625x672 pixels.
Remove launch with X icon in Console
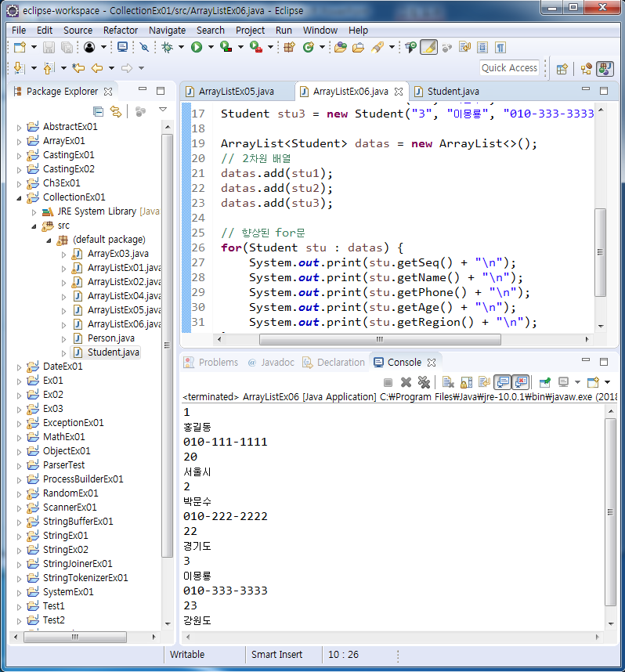406,382
